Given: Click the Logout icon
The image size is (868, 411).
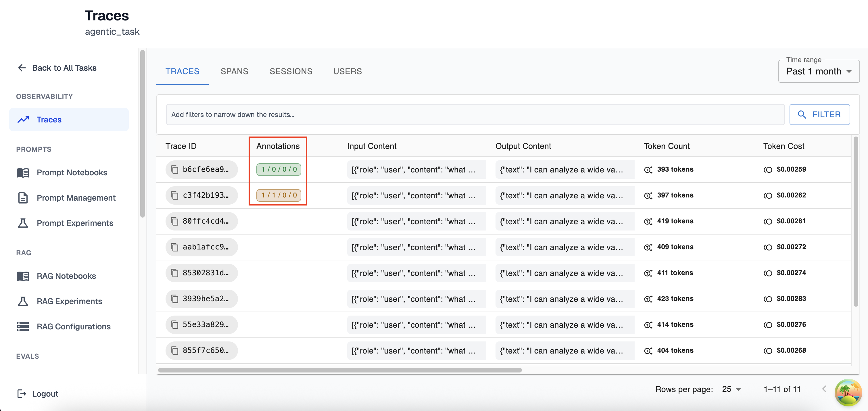Looking at the screenshot, I should 22,393.
